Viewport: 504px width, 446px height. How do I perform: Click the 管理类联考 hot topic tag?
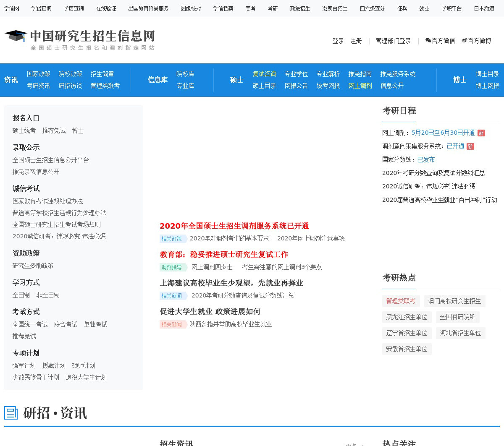pyautogui.click(x=401, y=301)
